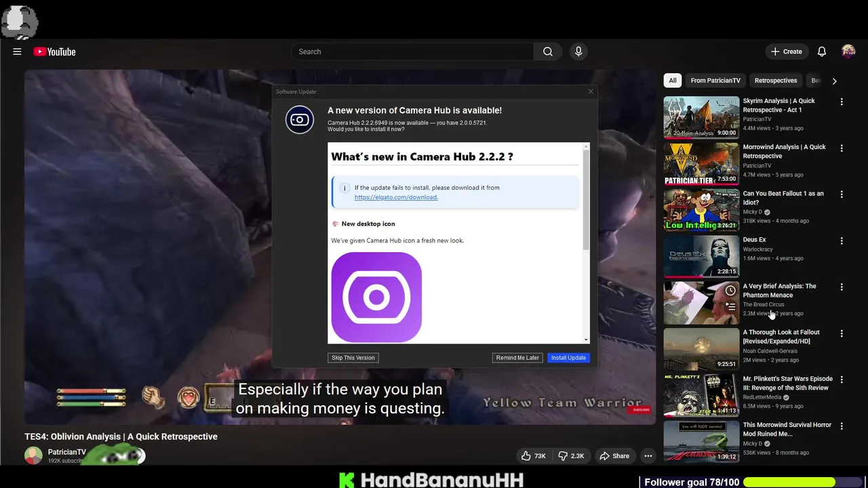Open the notifications bell
This screenshot has width=868, height=488.
822,52
